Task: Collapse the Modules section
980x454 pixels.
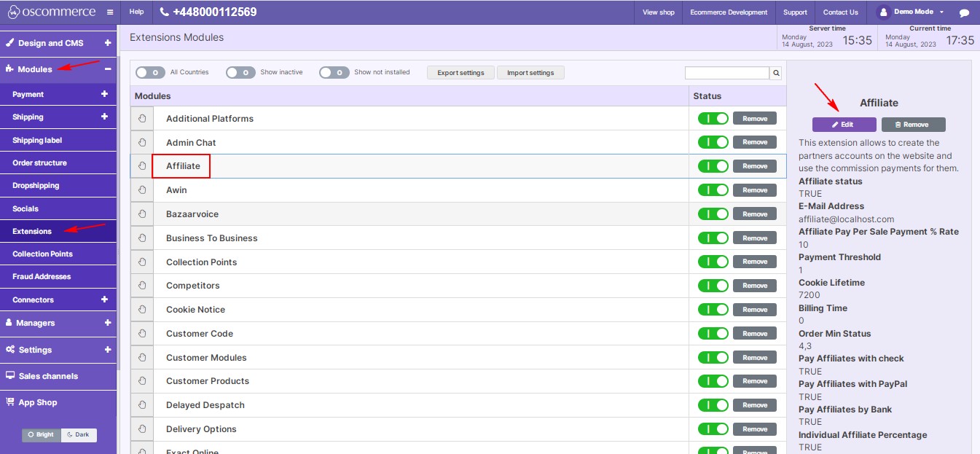Action: tap(108, 69)
